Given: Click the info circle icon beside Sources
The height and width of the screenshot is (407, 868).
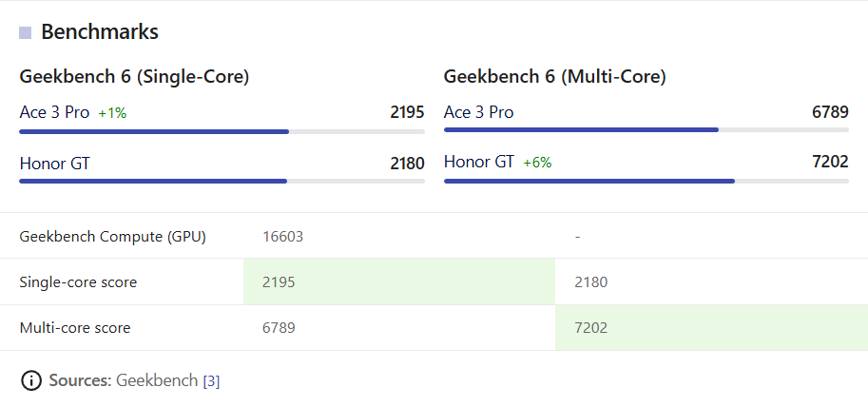Looking at the screenshot, I should pos(31,380).
